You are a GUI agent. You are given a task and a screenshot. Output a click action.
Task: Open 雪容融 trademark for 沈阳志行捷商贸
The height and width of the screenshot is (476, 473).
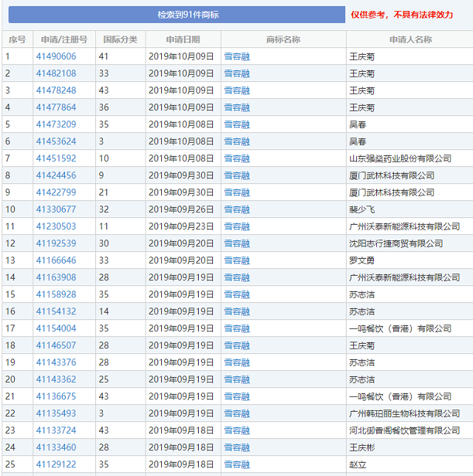click(x=236, y=243)
